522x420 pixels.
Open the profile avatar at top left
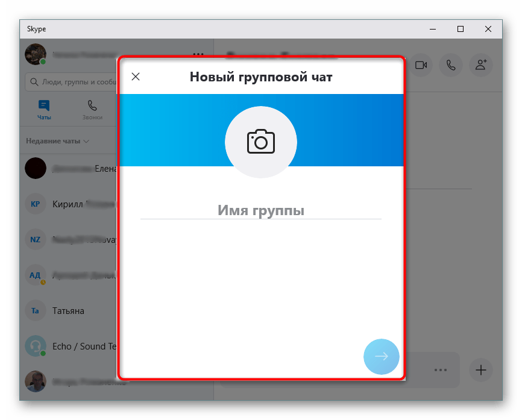(36, 54)
